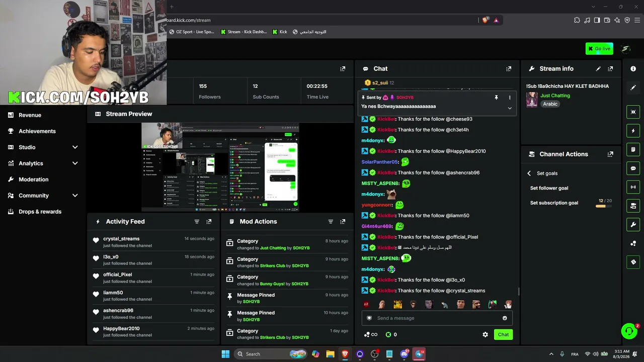The image size is (644, 362).
Task: Click crystal_streams in Activity Feed
Action: click(121, 239)
